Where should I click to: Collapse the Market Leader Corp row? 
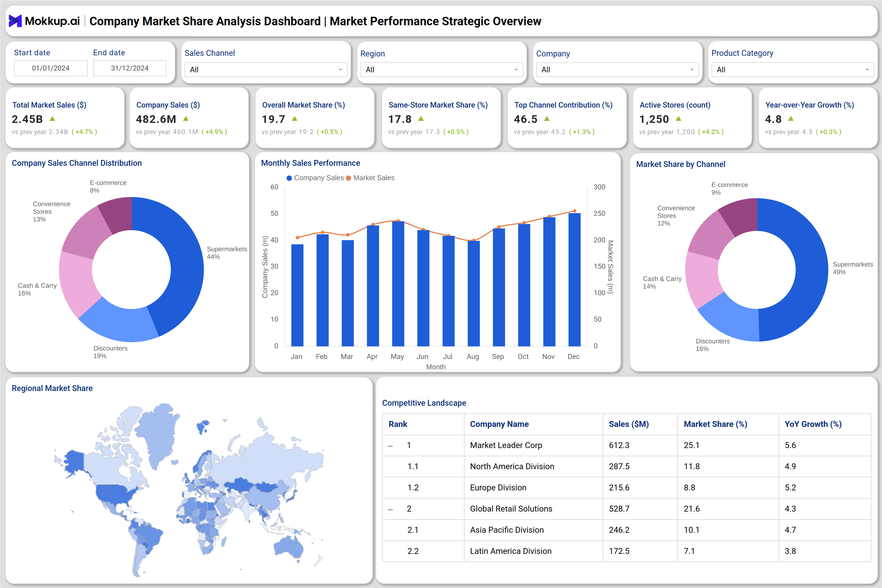point(390,446)
